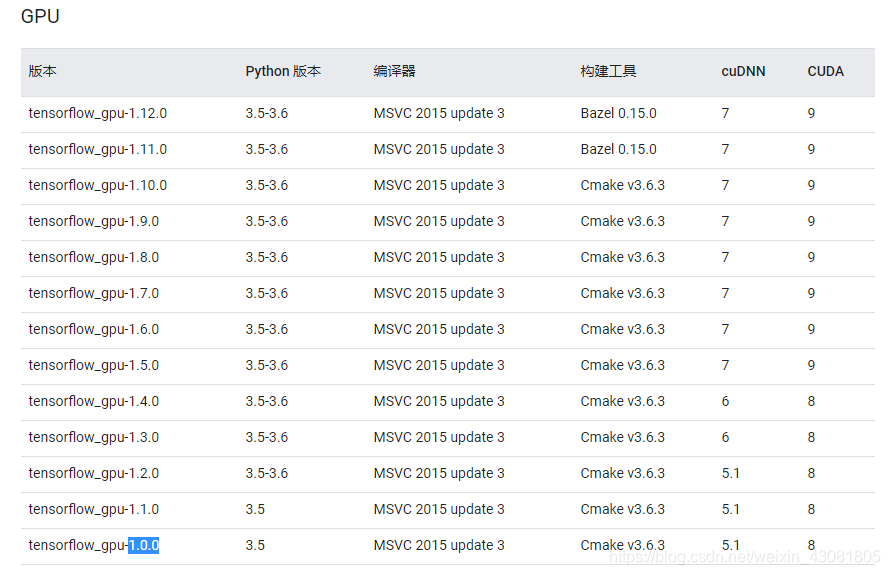890x575 pixels.
Task: Click cuDNN value 6 in the 1.4.0 row
Action: pyautogui.click(x=725, y=401)
